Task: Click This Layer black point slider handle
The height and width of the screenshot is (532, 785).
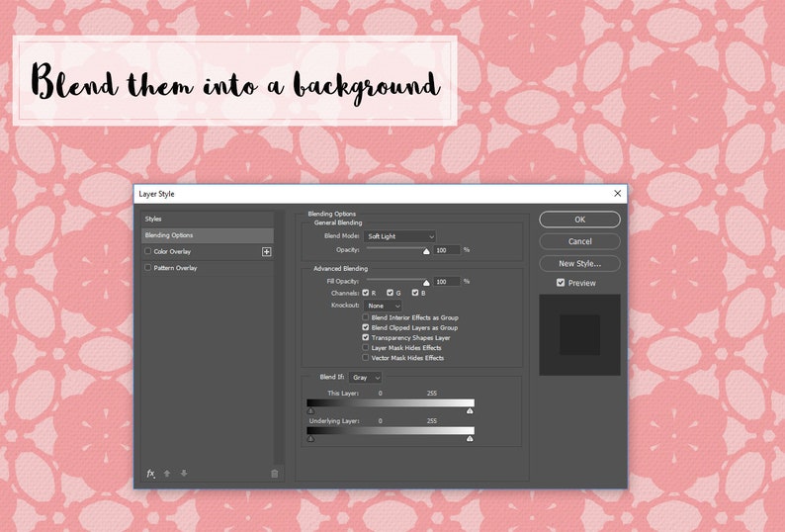Action: pos(310,410)
